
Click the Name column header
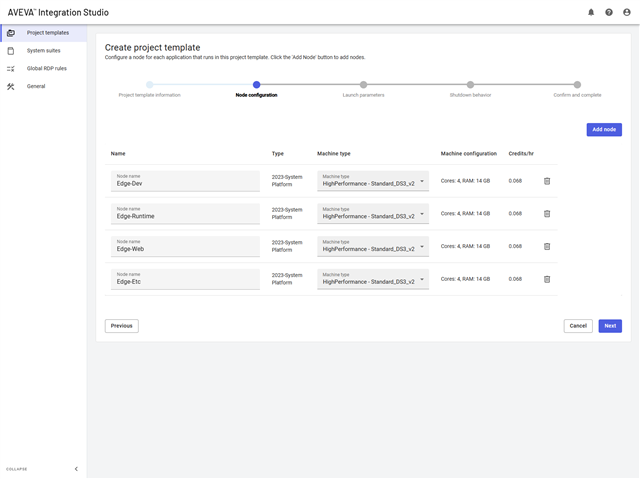pyautogui.click(x=118, y=154)
